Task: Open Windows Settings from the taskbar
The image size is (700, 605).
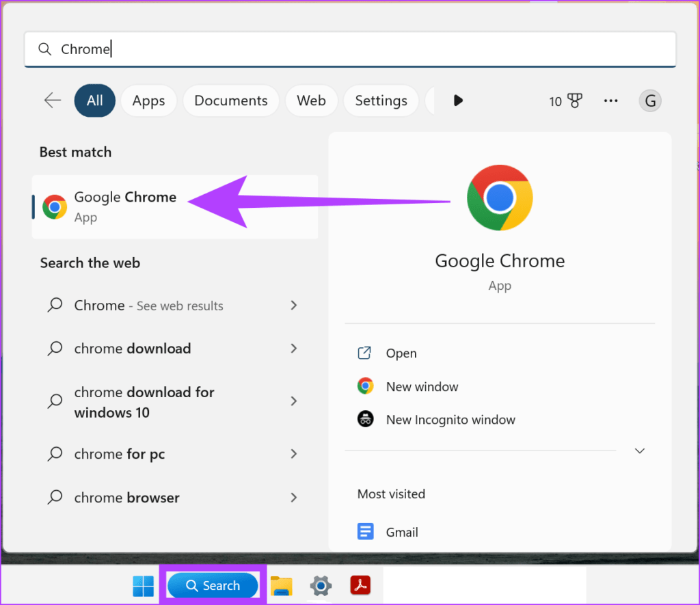Action: (x=321, y=585)
